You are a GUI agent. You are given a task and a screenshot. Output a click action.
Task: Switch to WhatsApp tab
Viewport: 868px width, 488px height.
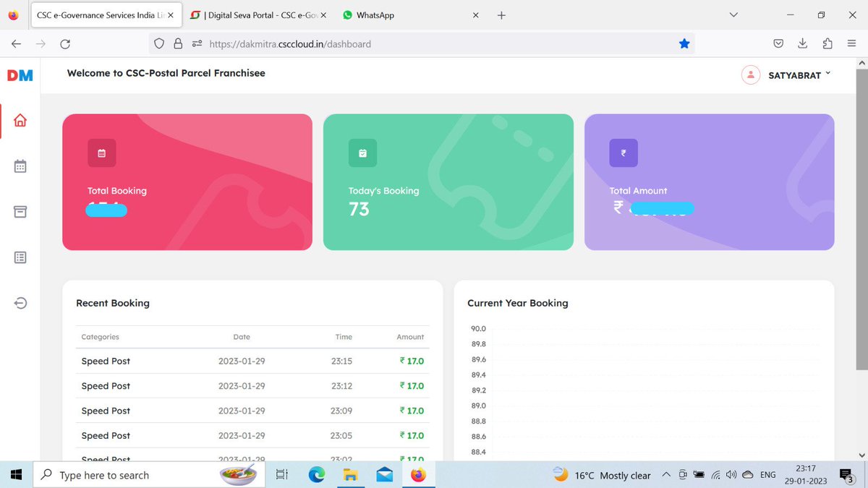point(411,15)
